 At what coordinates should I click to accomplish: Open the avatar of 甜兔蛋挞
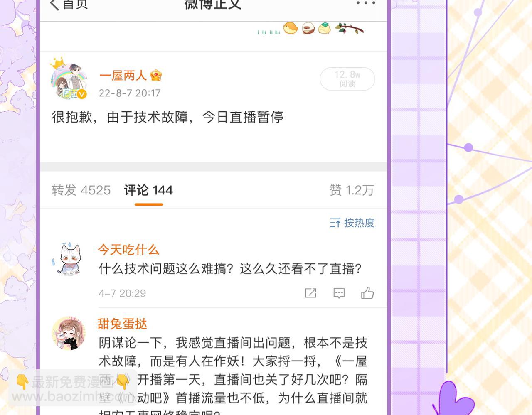click(69, 333)
